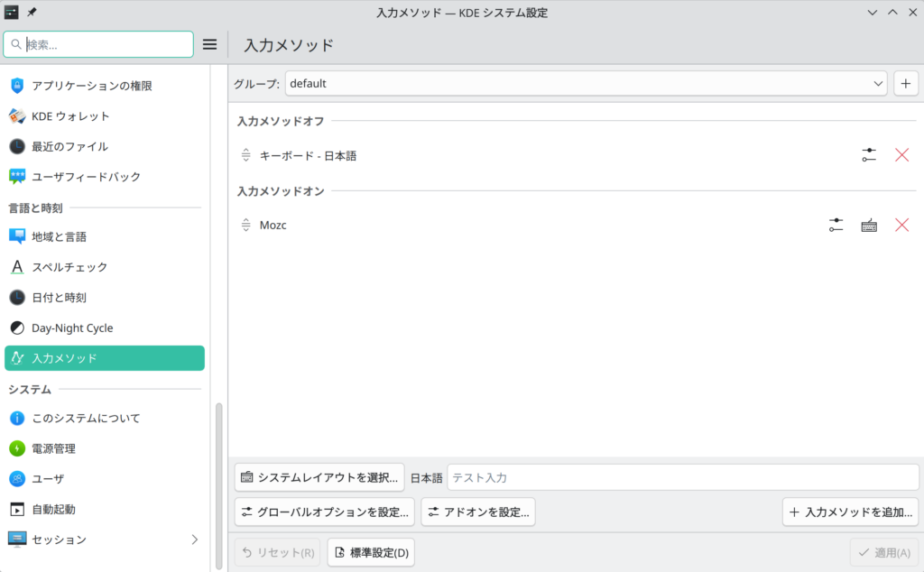Click the plus button to add group
Image resolution: width=924 pixels, height=572 pixels.
coord(906,84)
